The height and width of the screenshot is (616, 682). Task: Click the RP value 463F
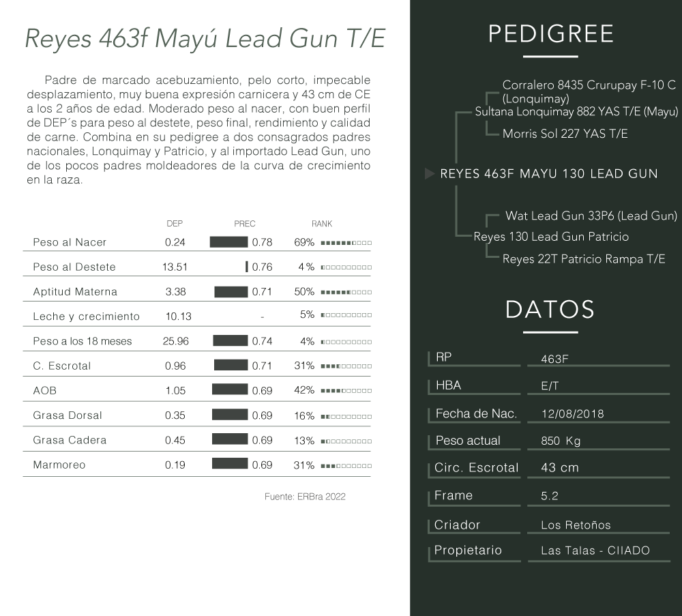554,359
